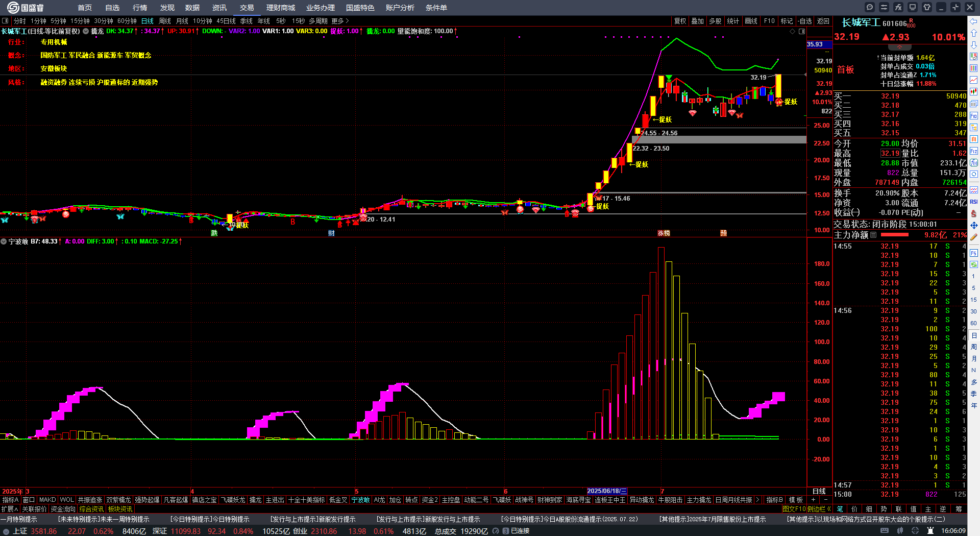
Task: Click the − zoom-out button below 日线
Action: point(826,500)
